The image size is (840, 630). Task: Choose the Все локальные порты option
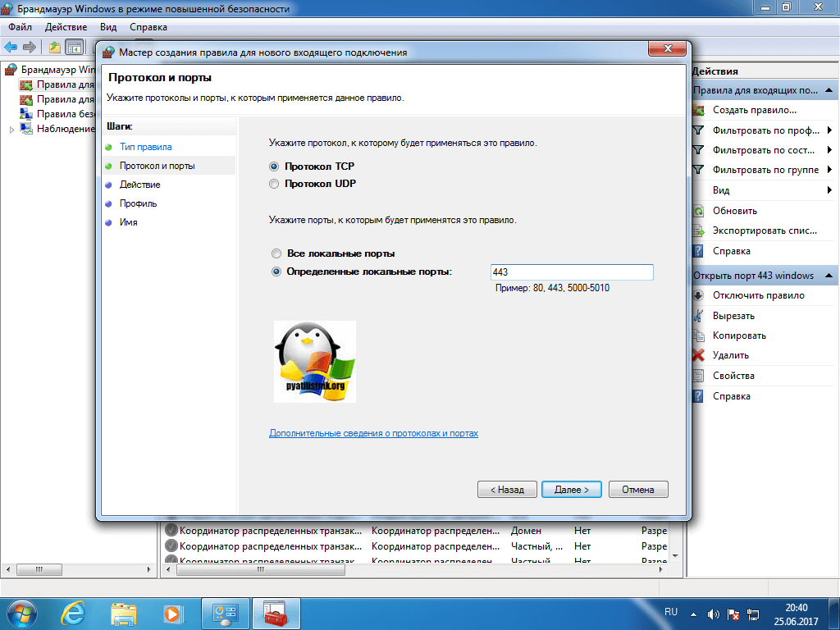(276, 253)
